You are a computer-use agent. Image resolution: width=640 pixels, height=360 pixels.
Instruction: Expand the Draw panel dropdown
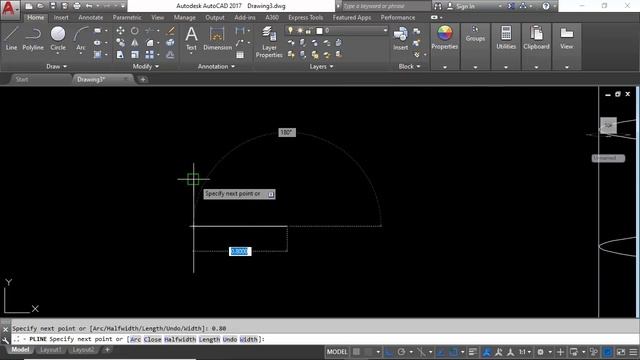click(x=56, y=66)
